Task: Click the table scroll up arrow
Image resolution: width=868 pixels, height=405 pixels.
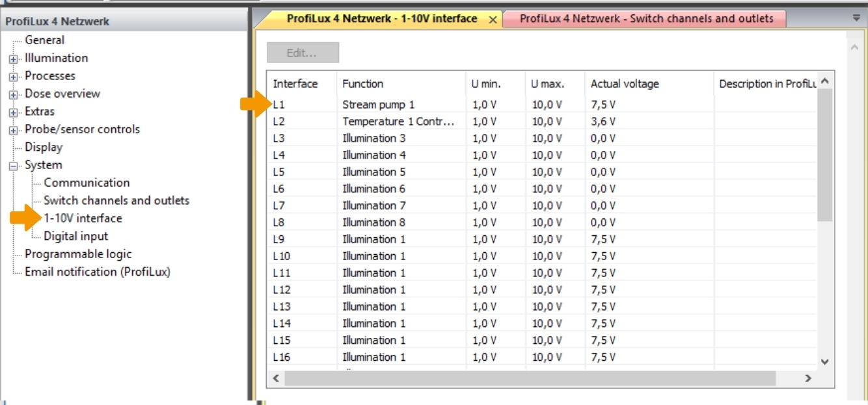Action: 825,80
